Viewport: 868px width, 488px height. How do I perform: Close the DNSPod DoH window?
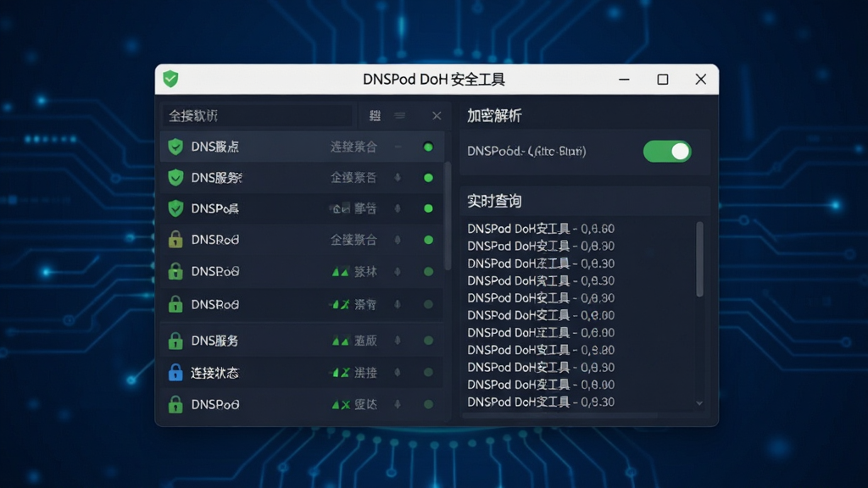[701, 79]
